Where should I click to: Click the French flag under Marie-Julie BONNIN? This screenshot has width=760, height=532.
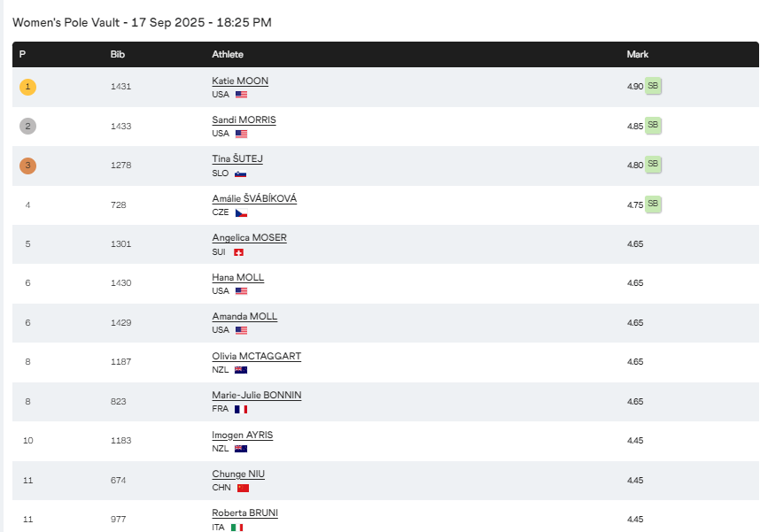pos(241,410)
